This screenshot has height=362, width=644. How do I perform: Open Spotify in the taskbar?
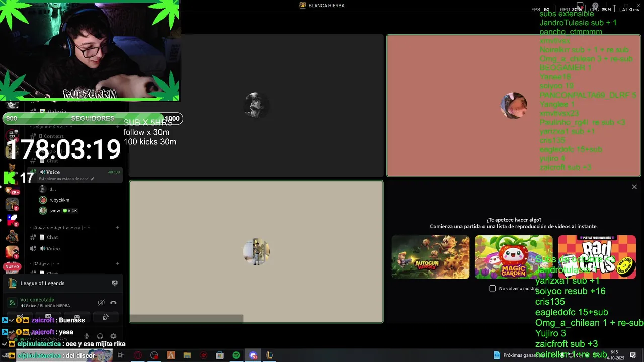tap(236, 355)
